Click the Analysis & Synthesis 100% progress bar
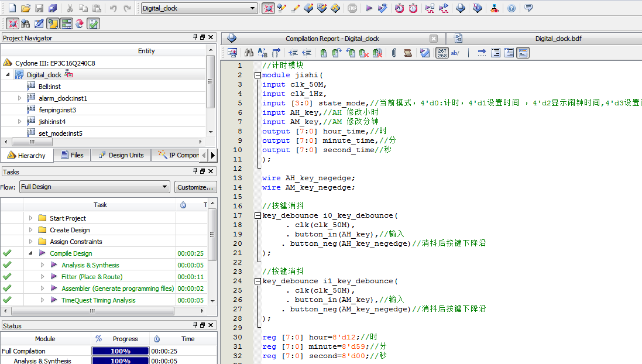 [x=121, y=360]
